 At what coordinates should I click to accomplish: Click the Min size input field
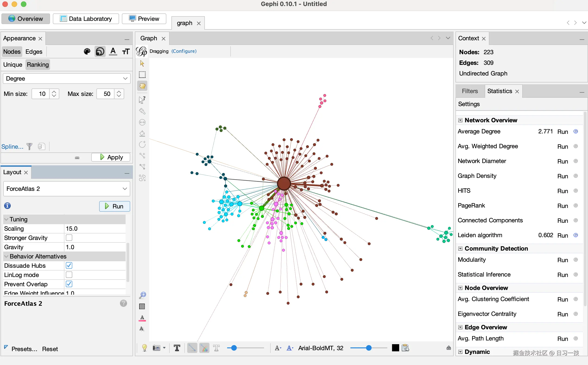pyautogui.click(x=41, y=94)
